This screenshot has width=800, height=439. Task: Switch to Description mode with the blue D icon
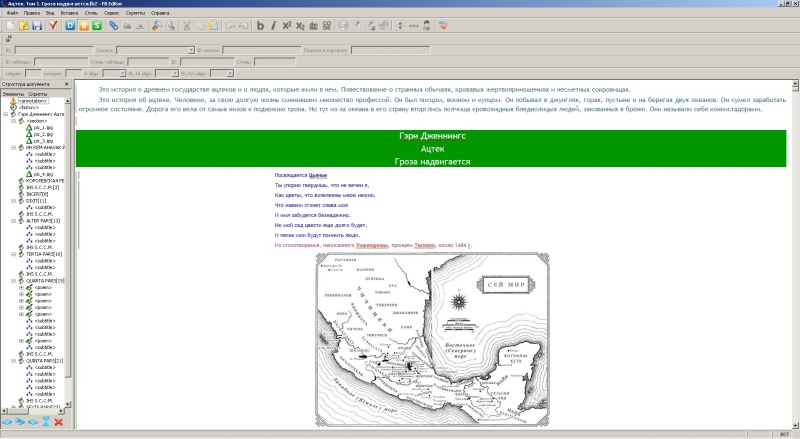[70, 26]
